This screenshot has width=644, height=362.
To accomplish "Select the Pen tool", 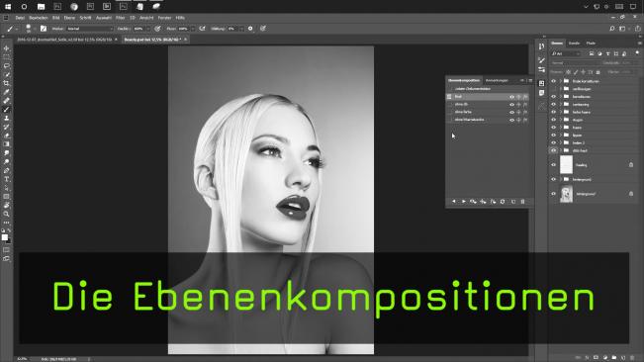I will coord(6,170).
